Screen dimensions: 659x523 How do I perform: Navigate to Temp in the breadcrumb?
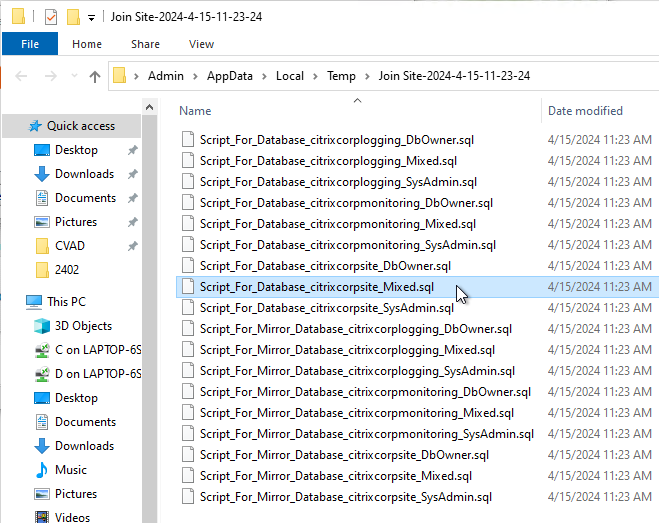pos(341,76)
